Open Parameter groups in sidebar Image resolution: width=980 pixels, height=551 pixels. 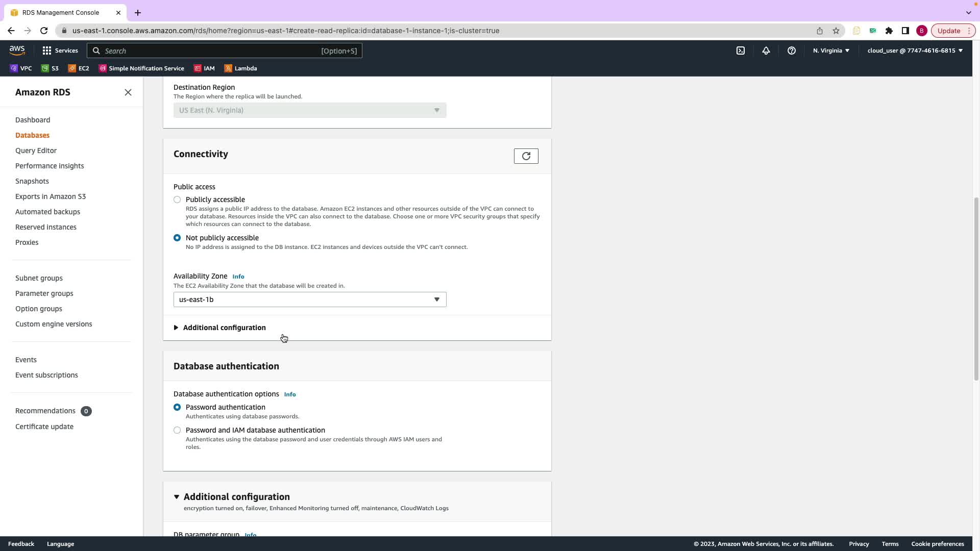(x=44, y=293)
